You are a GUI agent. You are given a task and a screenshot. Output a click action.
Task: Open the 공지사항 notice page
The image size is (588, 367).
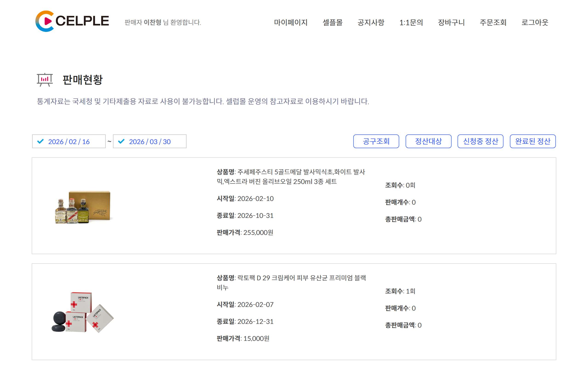[x=371, y=22]
